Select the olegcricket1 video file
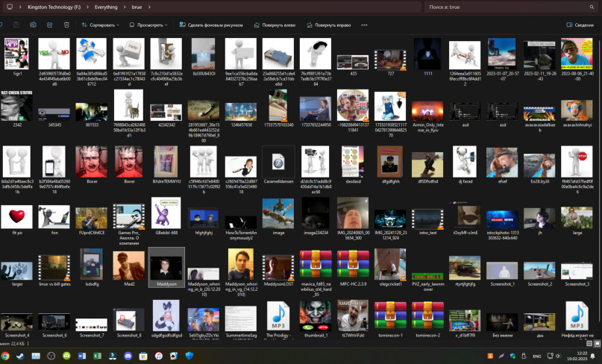 click(x=390, y=267)
